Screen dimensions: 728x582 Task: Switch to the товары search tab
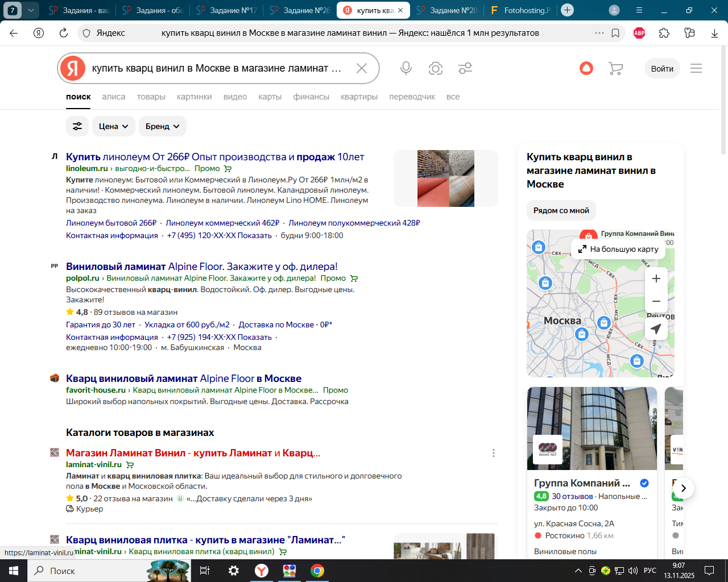(x=151, y=97)
